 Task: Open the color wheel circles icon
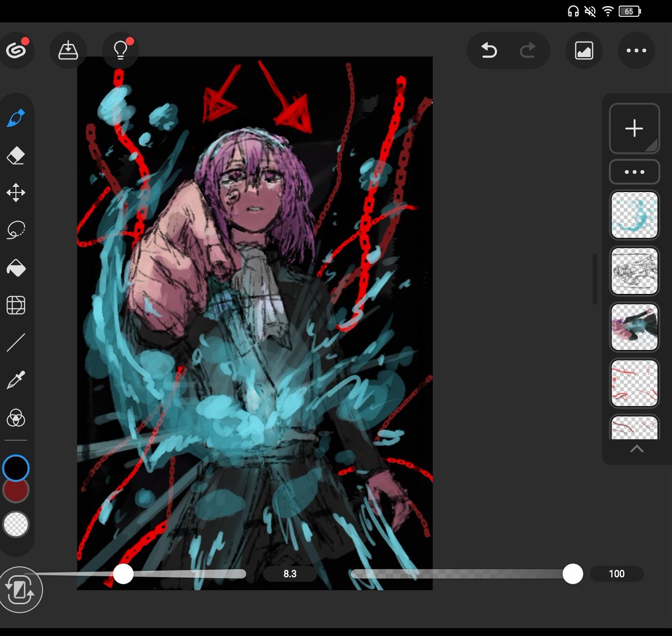point(16,418)
